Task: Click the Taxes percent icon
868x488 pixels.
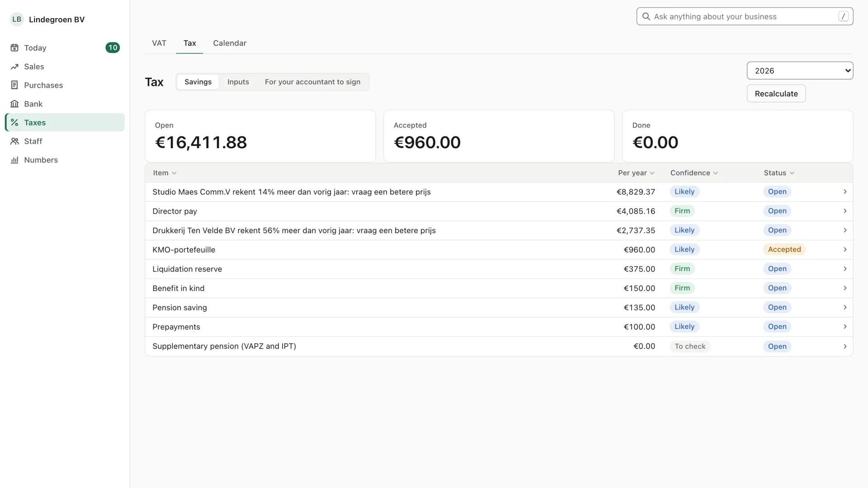Action: coord(14,122)
